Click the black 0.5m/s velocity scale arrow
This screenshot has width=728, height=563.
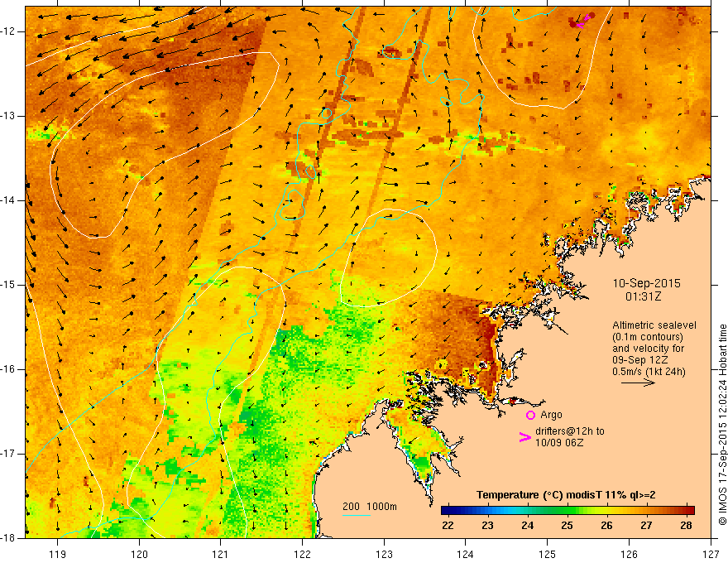[x=638, y=383]
